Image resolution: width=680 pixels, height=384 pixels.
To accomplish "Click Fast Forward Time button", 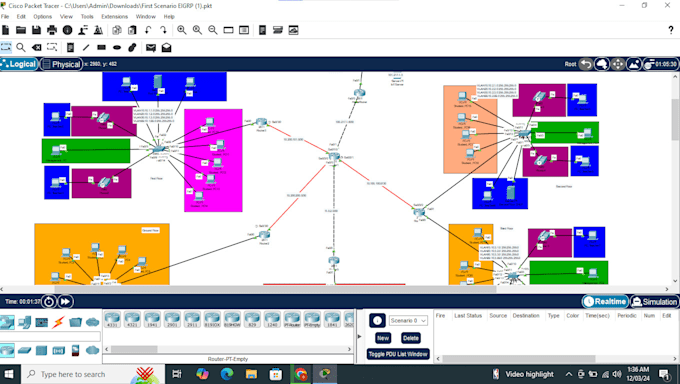I will 65,301.
